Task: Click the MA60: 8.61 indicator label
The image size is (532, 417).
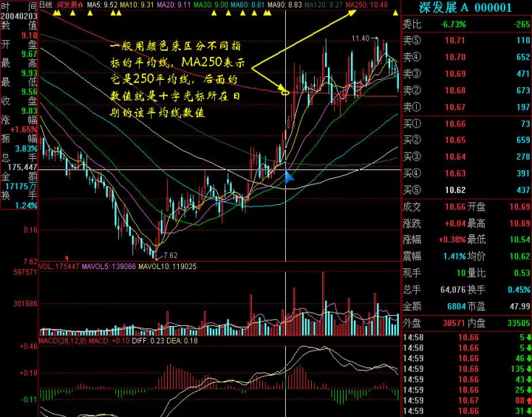Action: [247, 4]
